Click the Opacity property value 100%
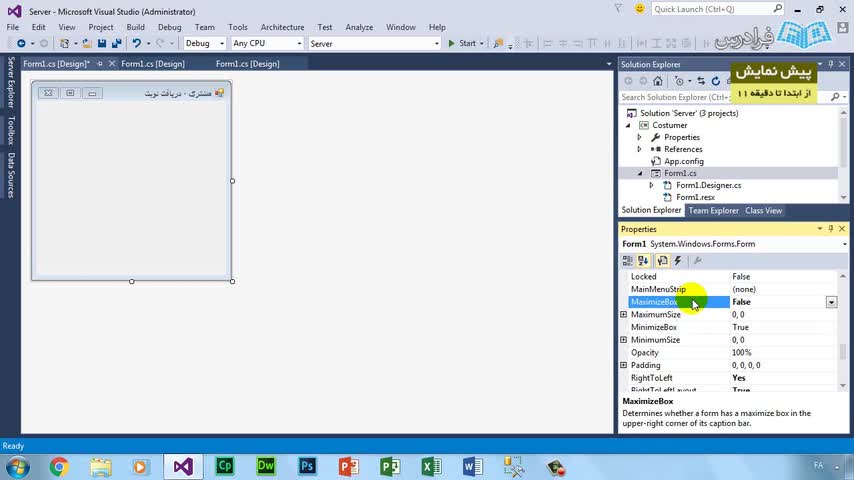The image size is (854, 480). (x=742, y=353)
